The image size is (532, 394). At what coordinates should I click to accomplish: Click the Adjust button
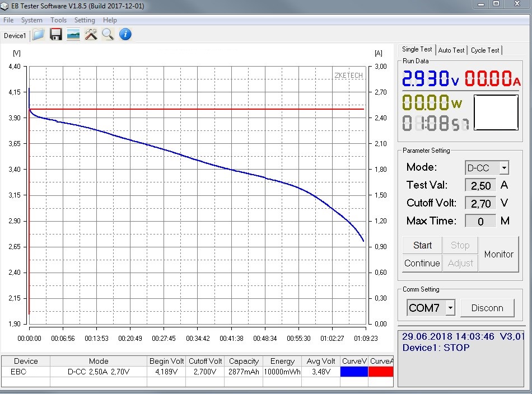460,263
